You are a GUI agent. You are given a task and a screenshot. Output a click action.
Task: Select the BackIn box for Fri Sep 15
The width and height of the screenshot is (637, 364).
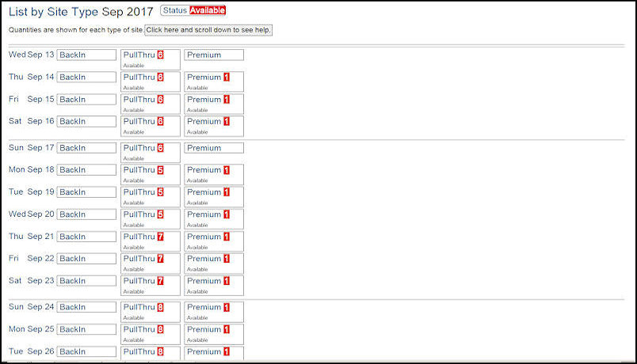(x=86, y=100)
